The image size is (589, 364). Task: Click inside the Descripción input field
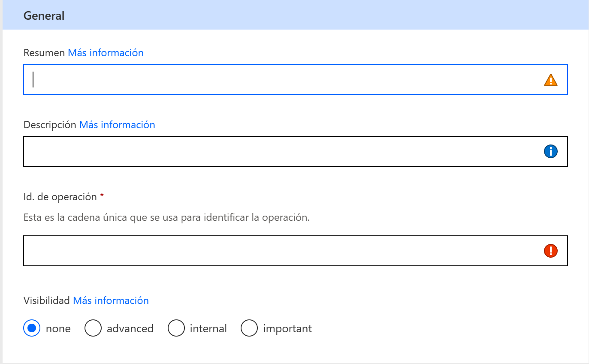(257, 151)
